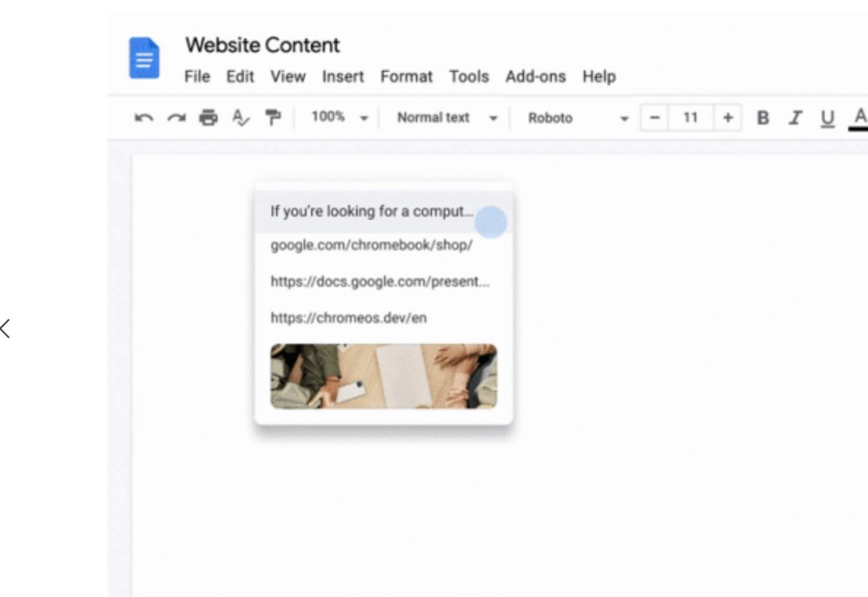Screen dimensions: 868x597
Task: Open the 100% zoom dropdown
Action: pos(340,117)
